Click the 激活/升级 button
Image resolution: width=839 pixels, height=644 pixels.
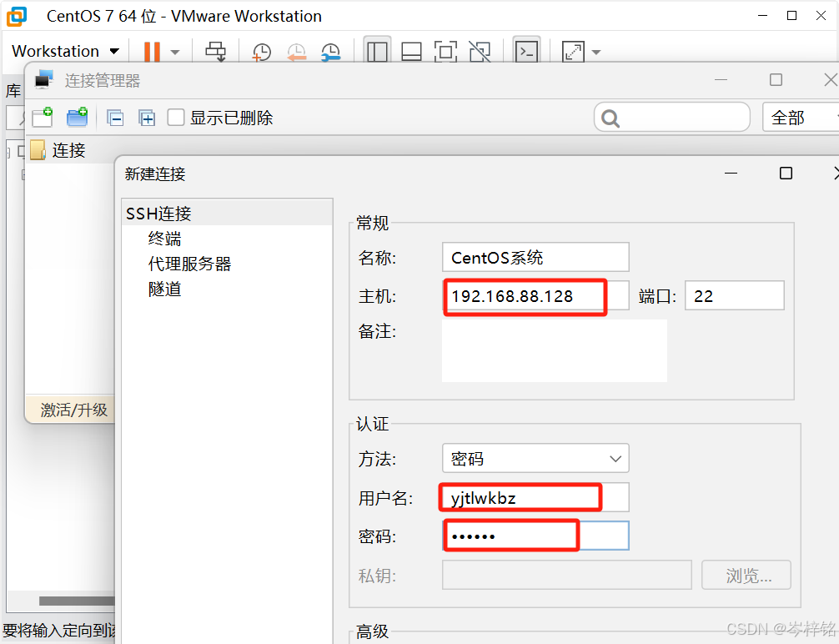(74, 410)
